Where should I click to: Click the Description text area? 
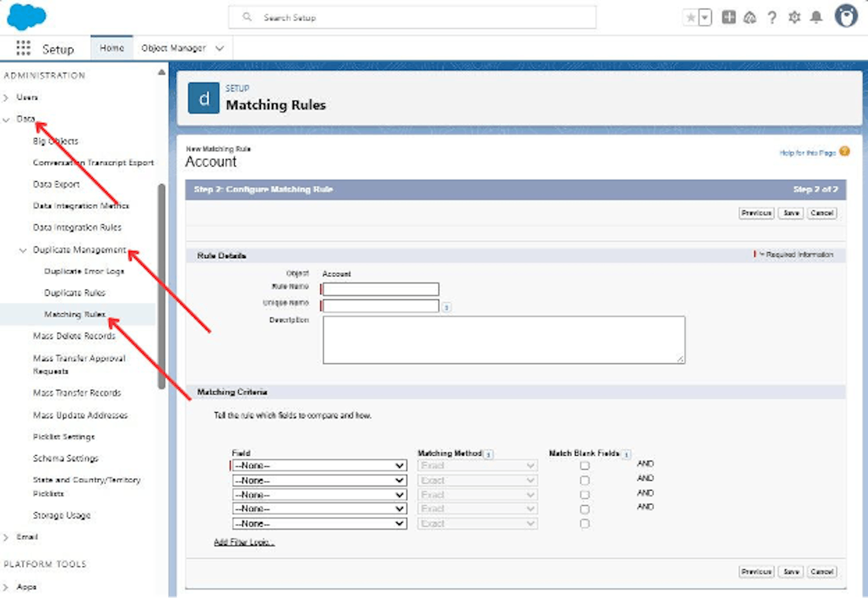504,340
